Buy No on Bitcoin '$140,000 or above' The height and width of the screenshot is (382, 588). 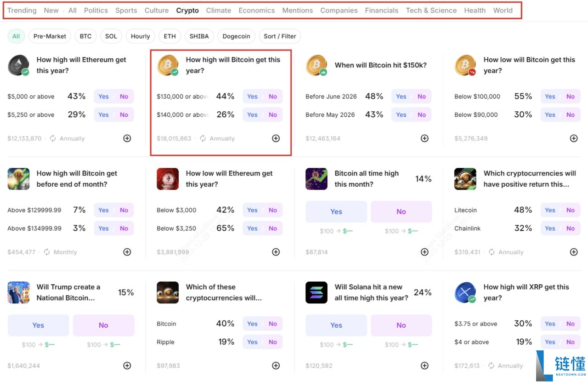(273, 114)
